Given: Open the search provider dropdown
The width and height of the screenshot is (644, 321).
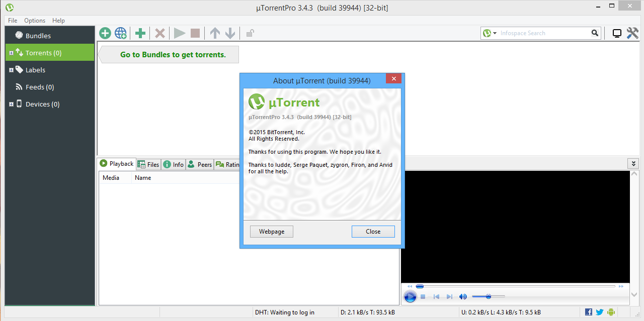Looking at the screenshot, I should click(x=490, y=33).
